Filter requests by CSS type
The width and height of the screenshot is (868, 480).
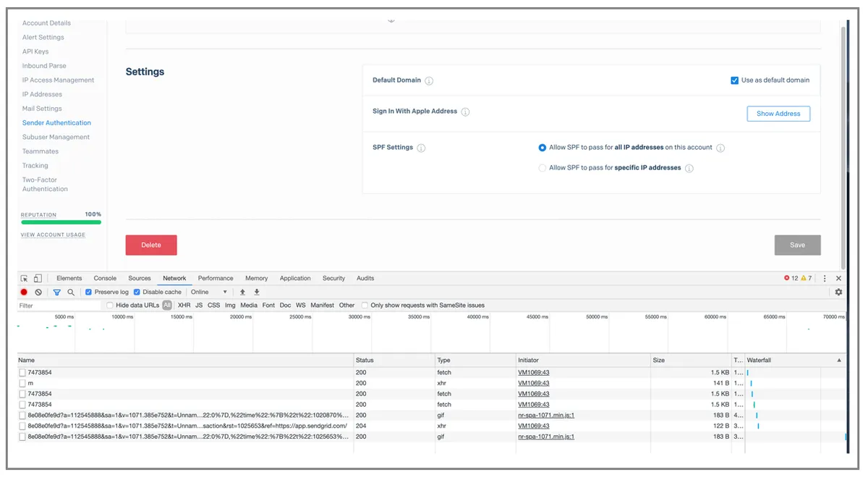(x=214, y=306)
